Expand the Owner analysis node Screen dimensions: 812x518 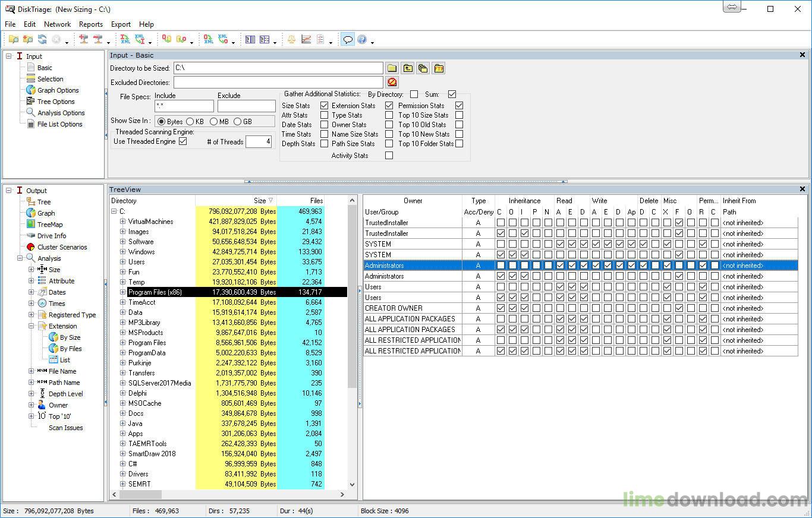tap(32, 405)
